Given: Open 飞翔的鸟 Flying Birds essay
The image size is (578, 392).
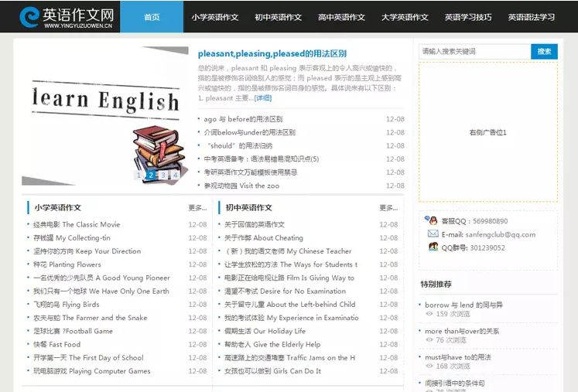Looking at the screenshot, I should coord(67,305).
